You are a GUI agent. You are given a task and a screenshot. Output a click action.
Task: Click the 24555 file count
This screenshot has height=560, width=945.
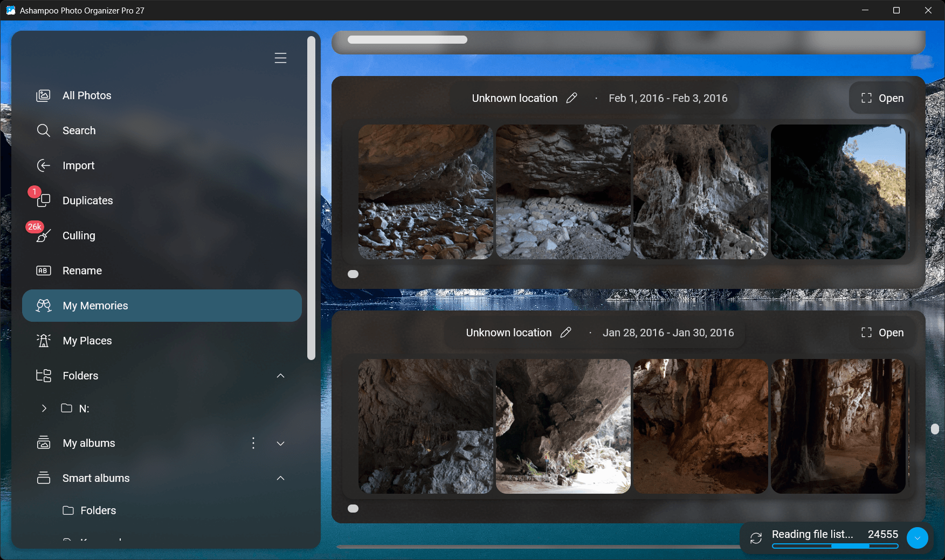click(882, 534)
